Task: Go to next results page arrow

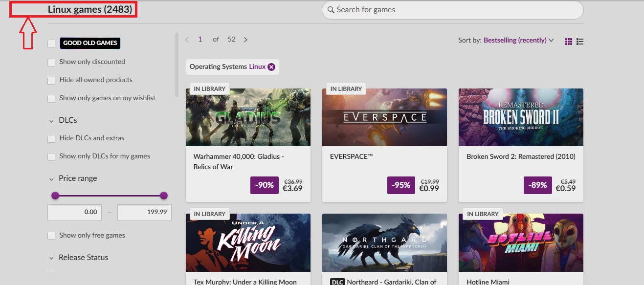Action: [245, 40]
